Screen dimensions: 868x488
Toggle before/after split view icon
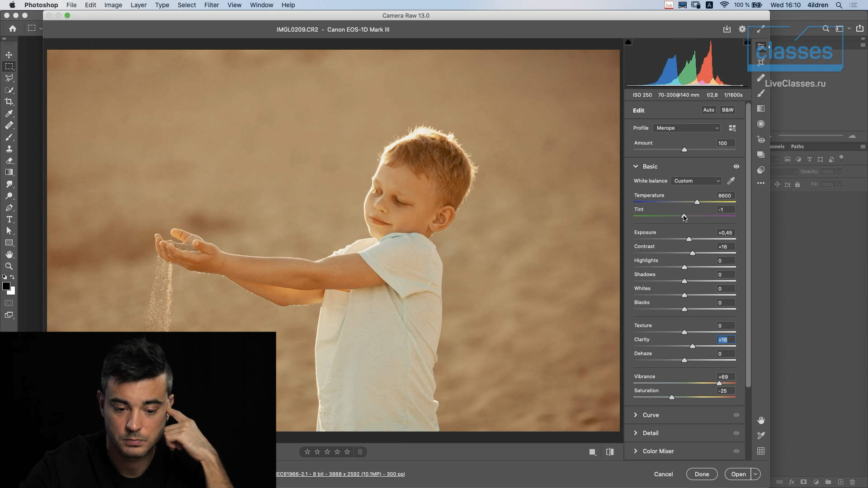(x=610, y=452)
